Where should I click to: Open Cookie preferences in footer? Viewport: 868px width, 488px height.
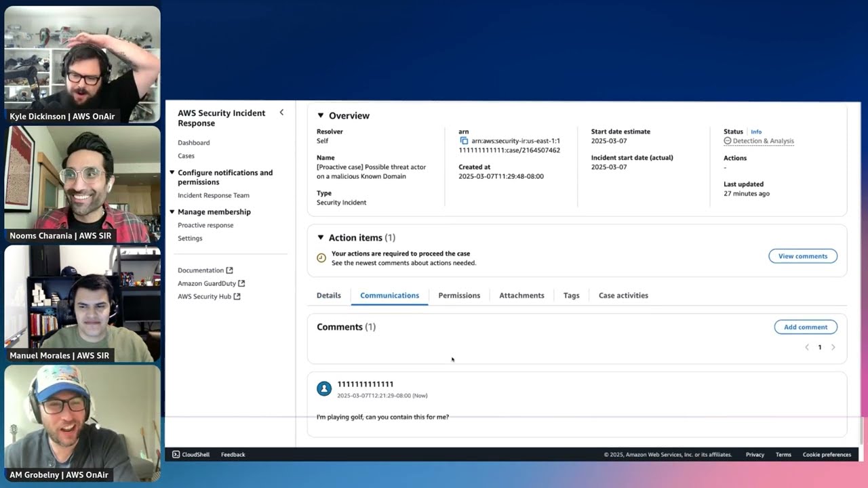(x=827, y=455)
